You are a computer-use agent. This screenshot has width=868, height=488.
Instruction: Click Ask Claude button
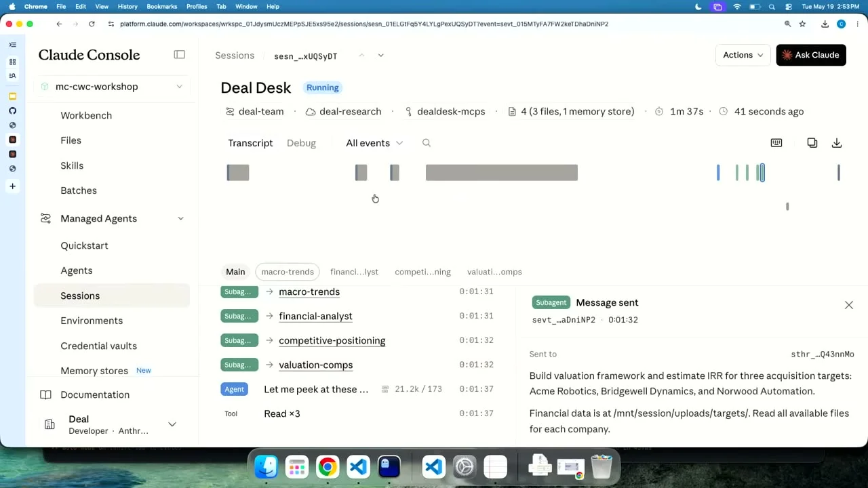(x=811, y=55)
